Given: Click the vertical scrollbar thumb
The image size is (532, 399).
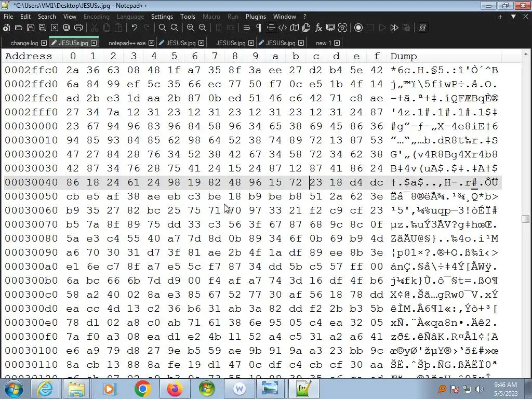Looking at the screenshot, I should point(526,219).
